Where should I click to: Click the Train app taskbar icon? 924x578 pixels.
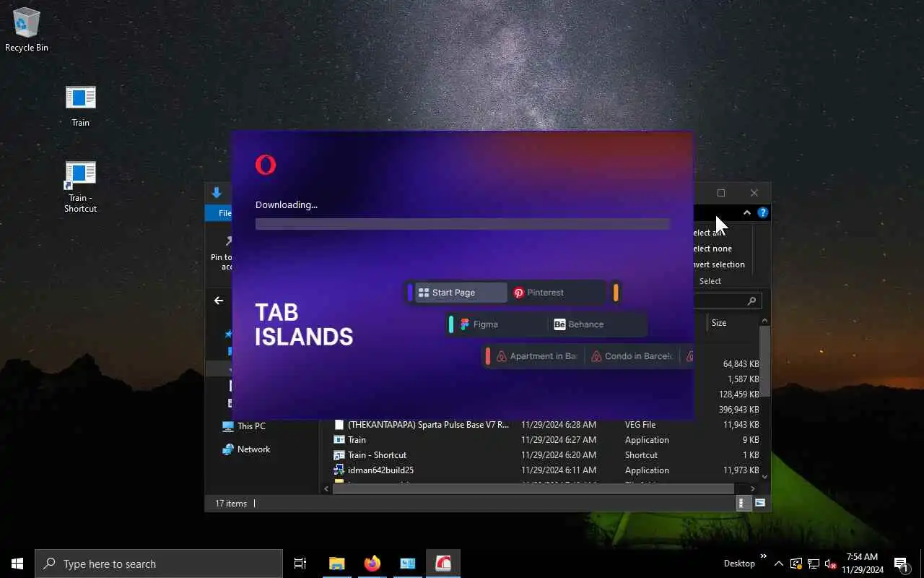[408, 564]
